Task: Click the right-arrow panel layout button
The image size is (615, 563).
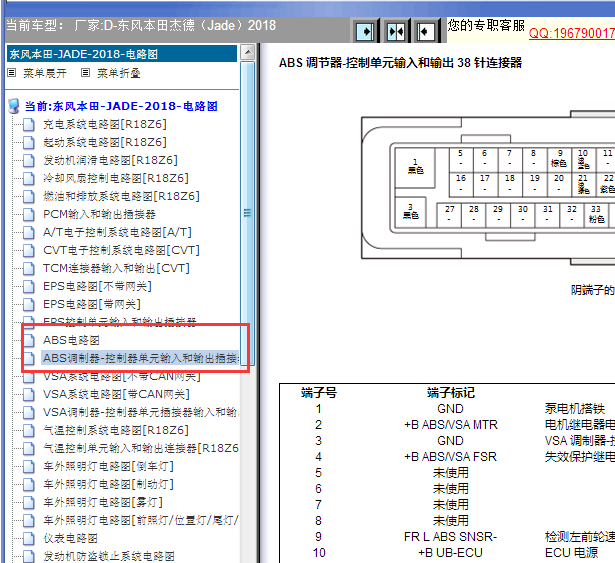Action: (x=365, y=31)
